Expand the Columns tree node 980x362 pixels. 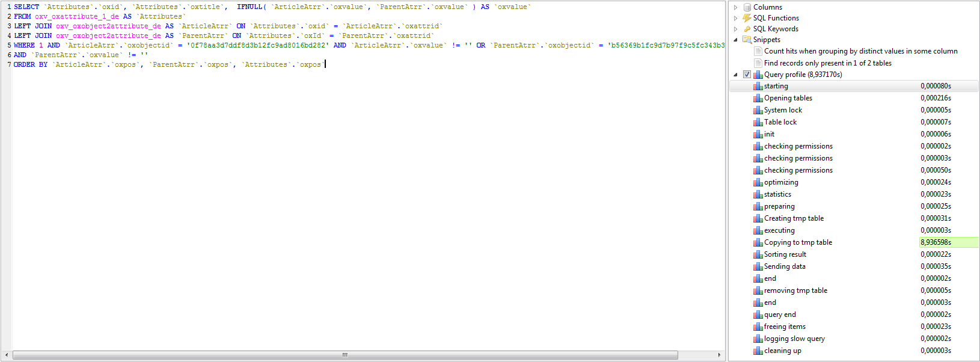(735, 7)
